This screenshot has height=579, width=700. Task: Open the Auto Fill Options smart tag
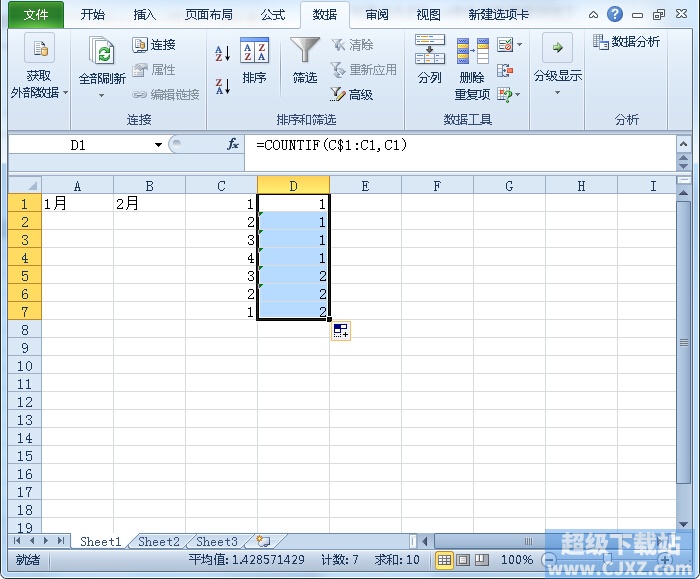pyautogui.click(x=341, y=331)
